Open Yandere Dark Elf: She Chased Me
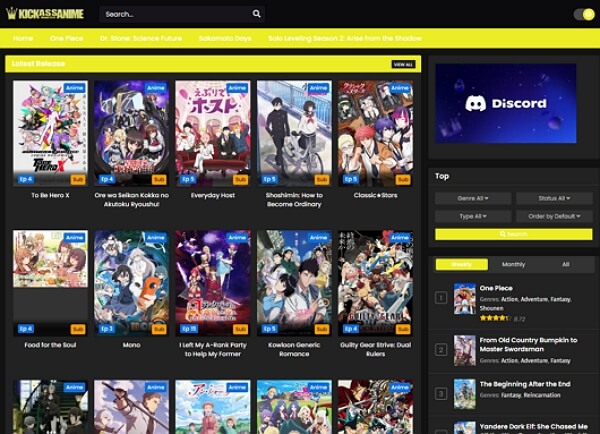 (533, 426)
